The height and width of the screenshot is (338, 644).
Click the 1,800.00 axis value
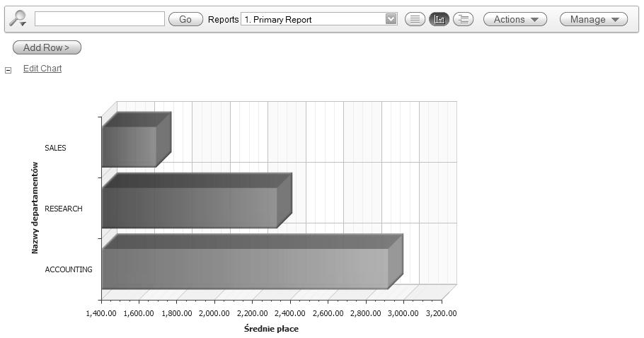click(177, 313)
